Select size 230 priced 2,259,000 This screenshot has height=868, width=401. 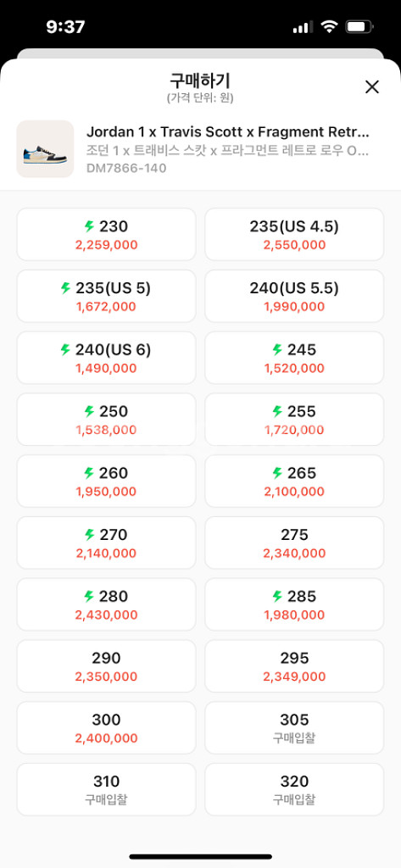tap(106, 234)
